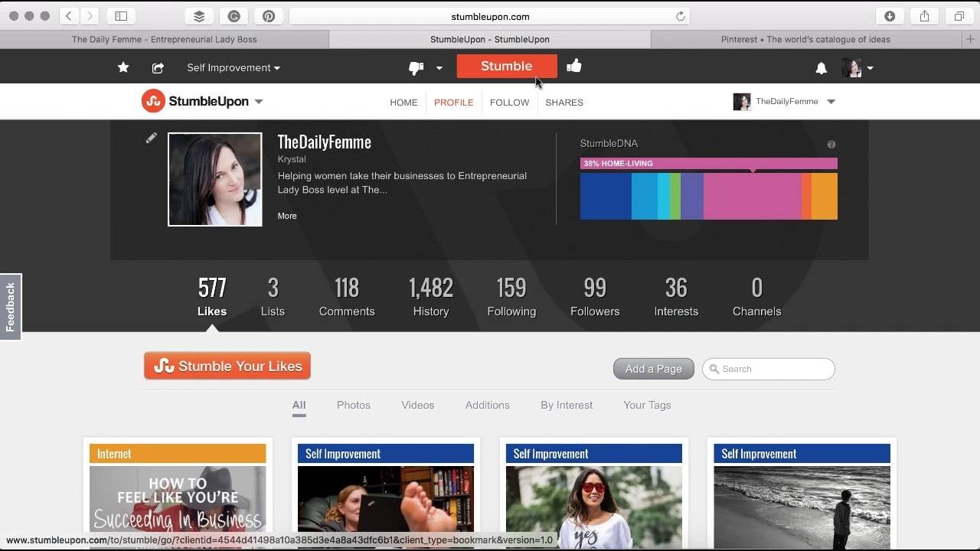The height and width of the screenshot is (551, 980).
Task: Open the 118 Comments stat
Action: click(347, 296)
